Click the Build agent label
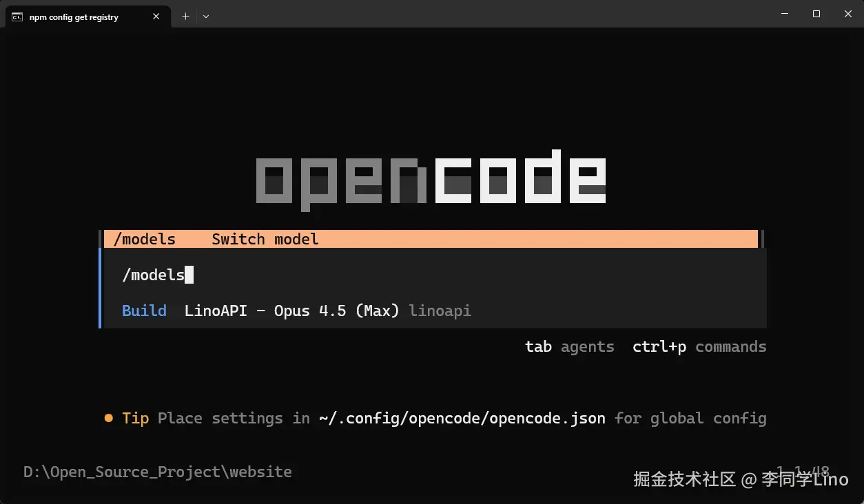 [144, 311]
